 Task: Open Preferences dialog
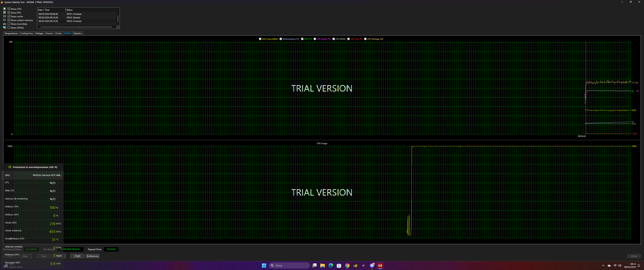92,256
